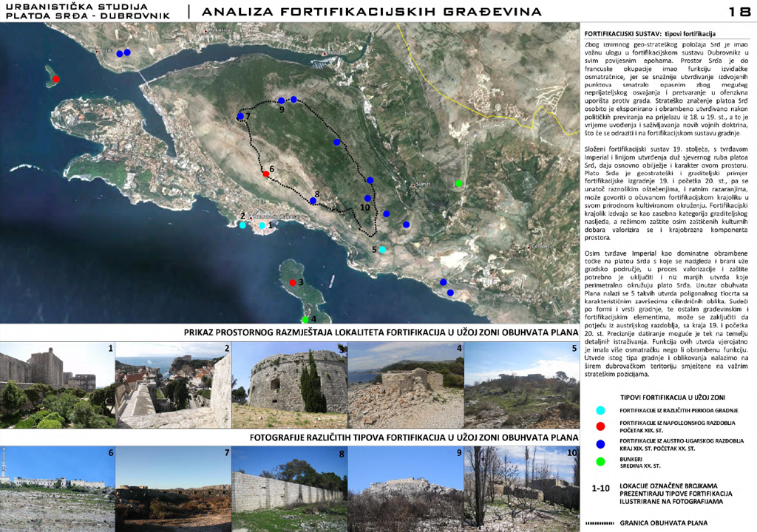
Task: Open photo thumbnail number 3 of round tower
Action: pos(289,385)
